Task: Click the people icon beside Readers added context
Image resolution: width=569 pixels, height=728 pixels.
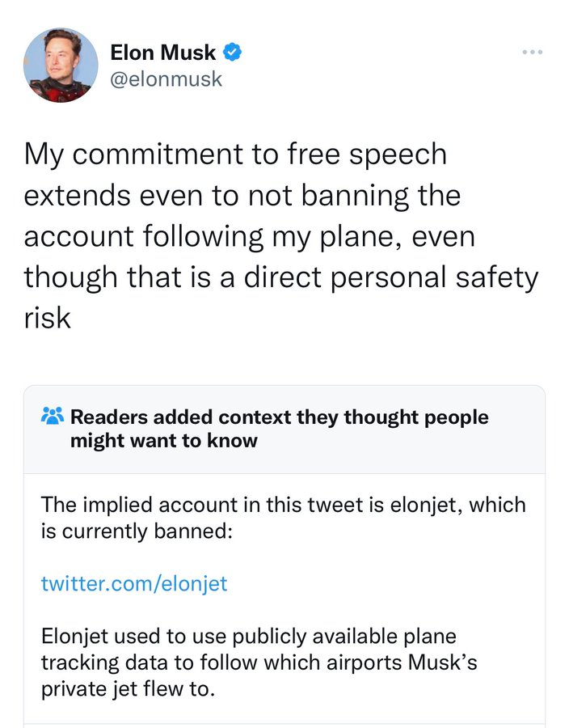Action: (x=52, y=417)
